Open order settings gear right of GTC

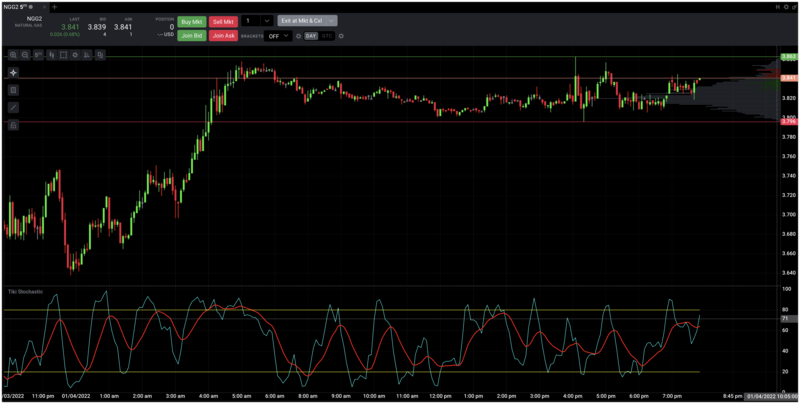(x=341, y=36)
